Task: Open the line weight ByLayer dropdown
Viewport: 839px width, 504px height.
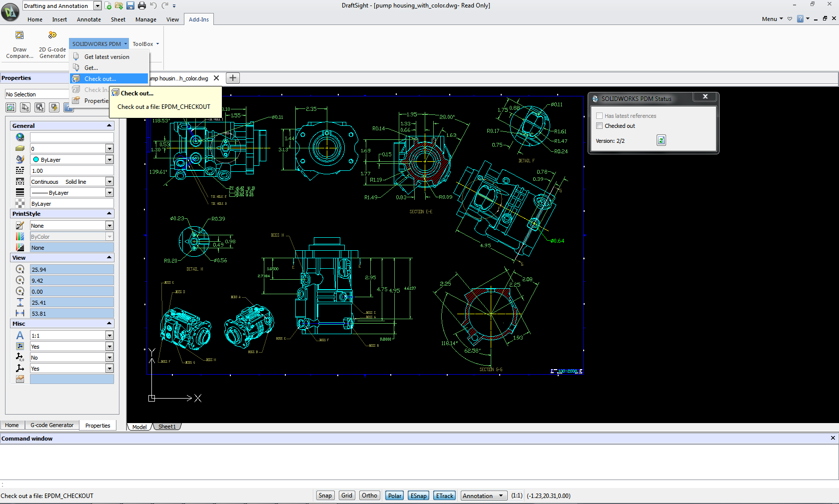Action: [109, 192]
